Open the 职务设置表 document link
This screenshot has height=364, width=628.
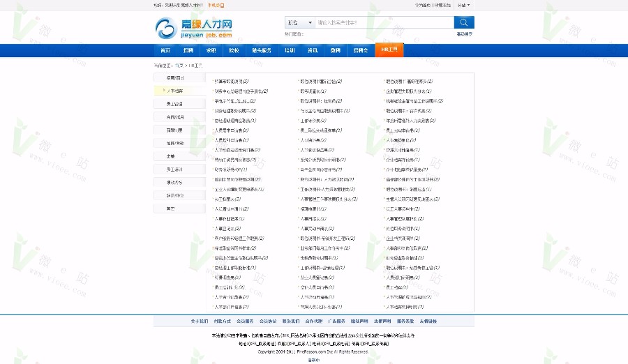click(313, 91)
